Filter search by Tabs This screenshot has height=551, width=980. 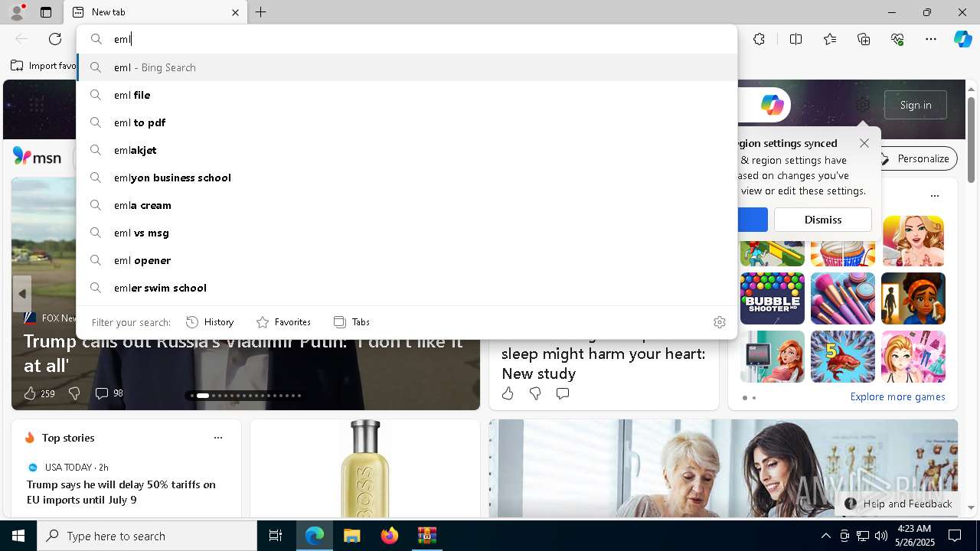[351, 322]
